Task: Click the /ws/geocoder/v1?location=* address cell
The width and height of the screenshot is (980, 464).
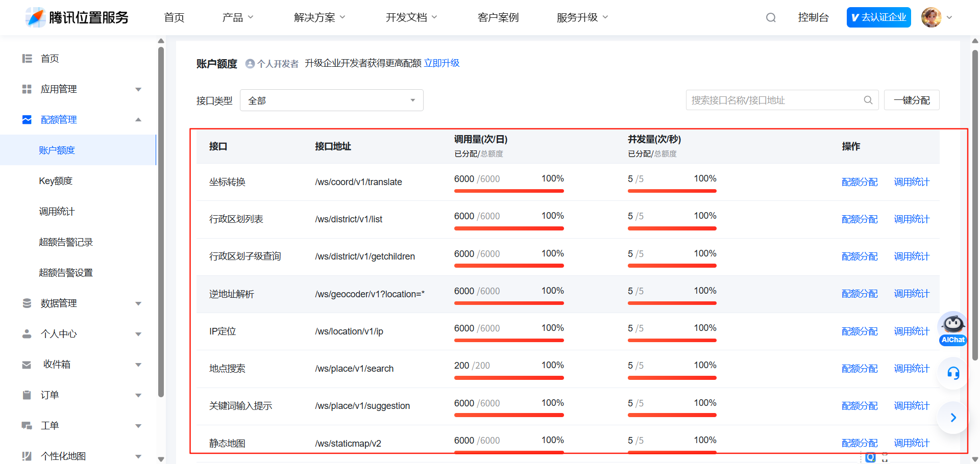Action: (x=370, y=294)
